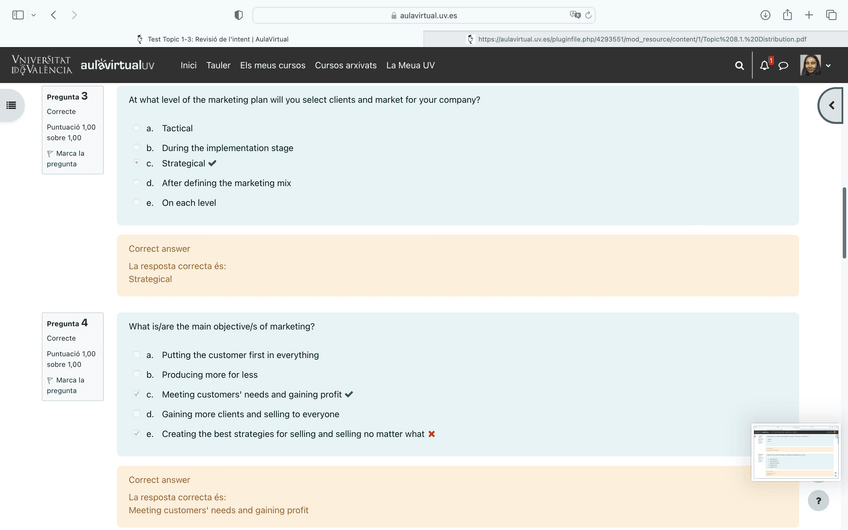The height and width of the screenshot is (530, 848).
Task: Toggle checkbox 'Putting the customer first in everything'
Action: tap(137, 355)
